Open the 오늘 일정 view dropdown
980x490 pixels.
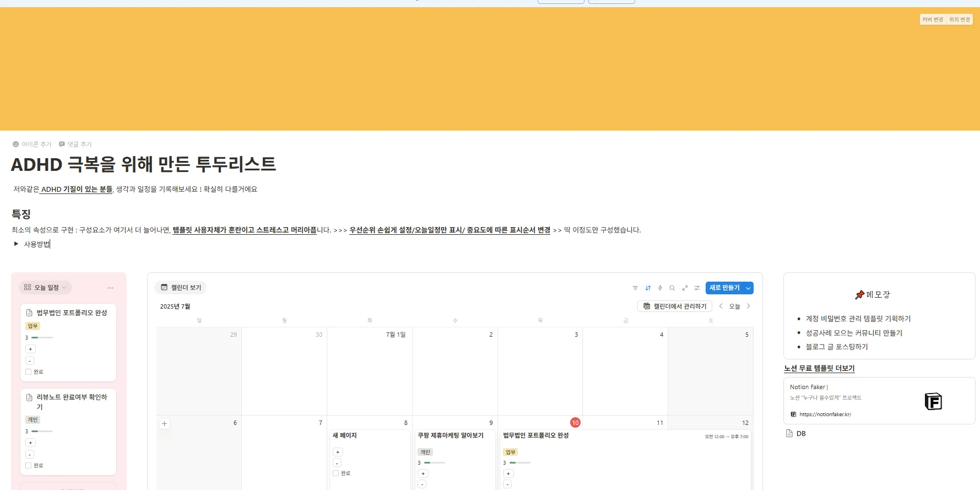pos(46,288)
